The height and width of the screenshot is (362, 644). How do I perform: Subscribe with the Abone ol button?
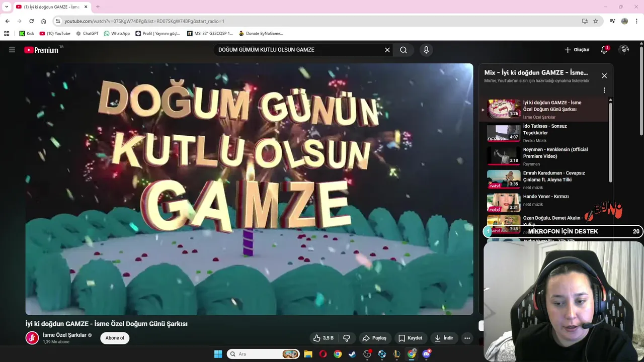point(115,338)
